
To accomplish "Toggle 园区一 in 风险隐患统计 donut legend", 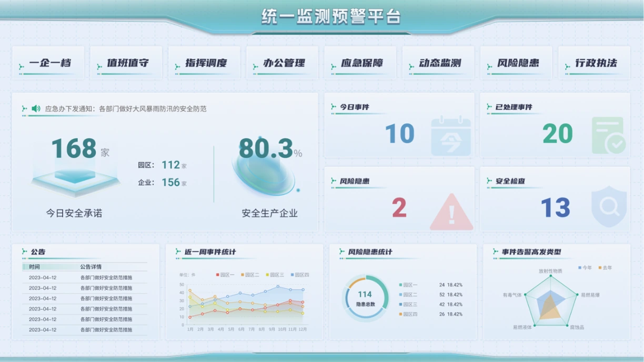I will 408,285.
